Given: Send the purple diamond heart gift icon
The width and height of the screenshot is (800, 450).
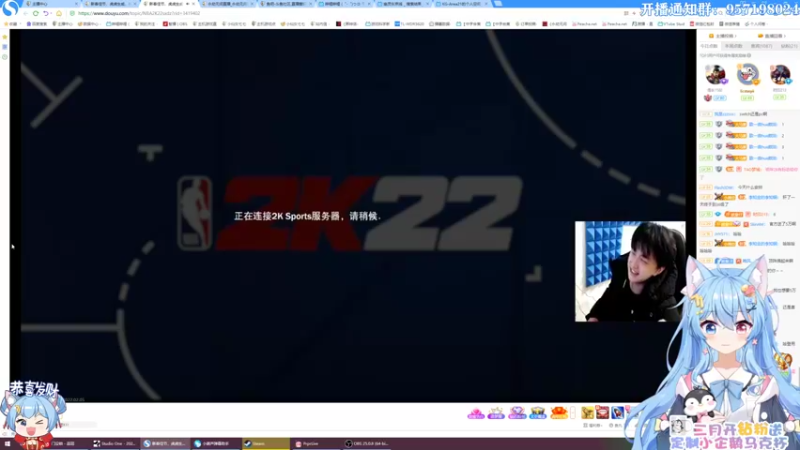Looking at the screenshot, I should 517,413.
